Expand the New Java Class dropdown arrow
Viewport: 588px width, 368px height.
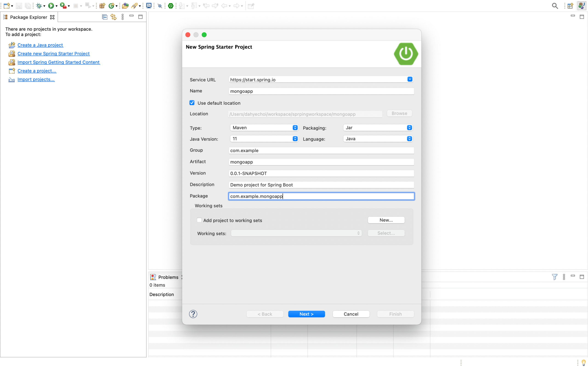point(117,6)
